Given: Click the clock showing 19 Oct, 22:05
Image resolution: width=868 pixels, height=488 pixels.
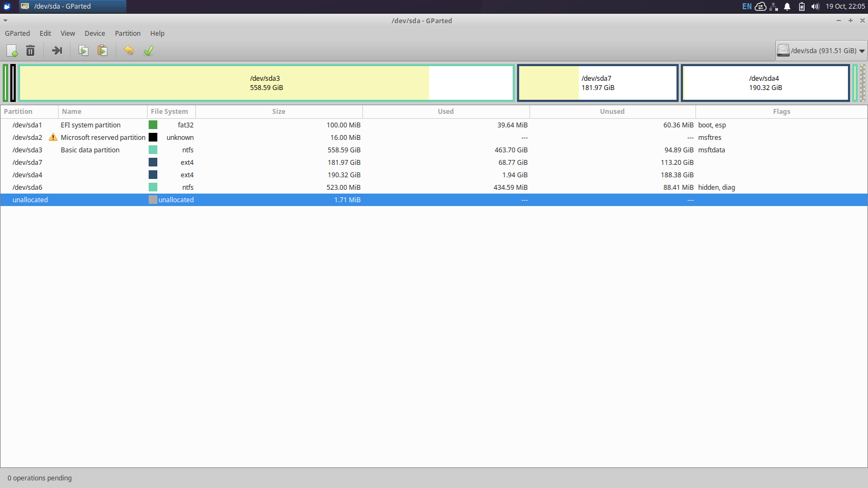Looking at the screenshot, I should pyautogui.click(x=845, y=7).
